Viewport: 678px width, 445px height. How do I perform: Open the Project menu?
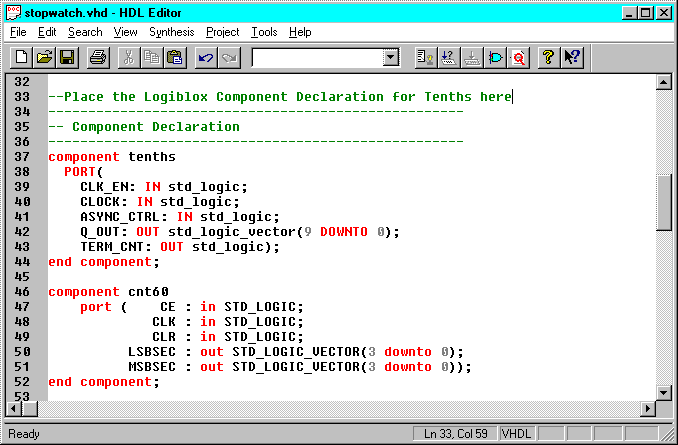[x=223, y=32]
